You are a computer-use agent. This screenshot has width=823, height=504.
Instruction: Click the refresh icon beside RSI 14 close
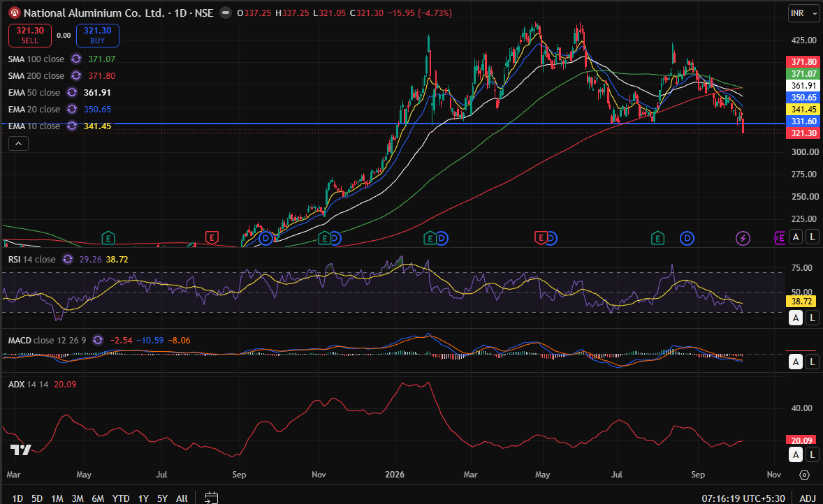click(x=68, y=260)
